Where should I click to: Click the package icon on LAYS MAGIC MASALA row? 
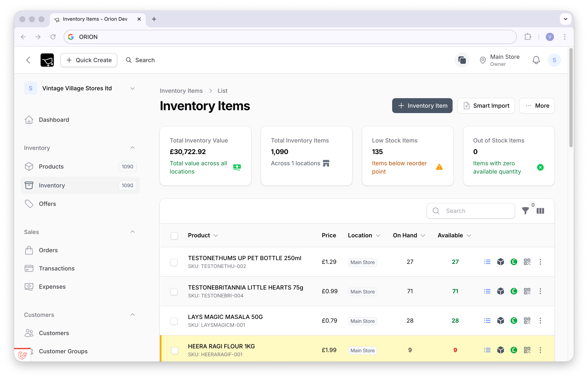coord(500,320)
